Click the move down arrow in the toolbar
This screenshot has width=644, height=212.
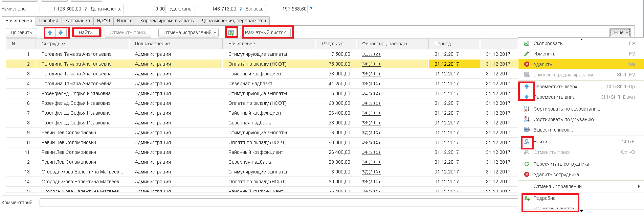coord(61,33)
